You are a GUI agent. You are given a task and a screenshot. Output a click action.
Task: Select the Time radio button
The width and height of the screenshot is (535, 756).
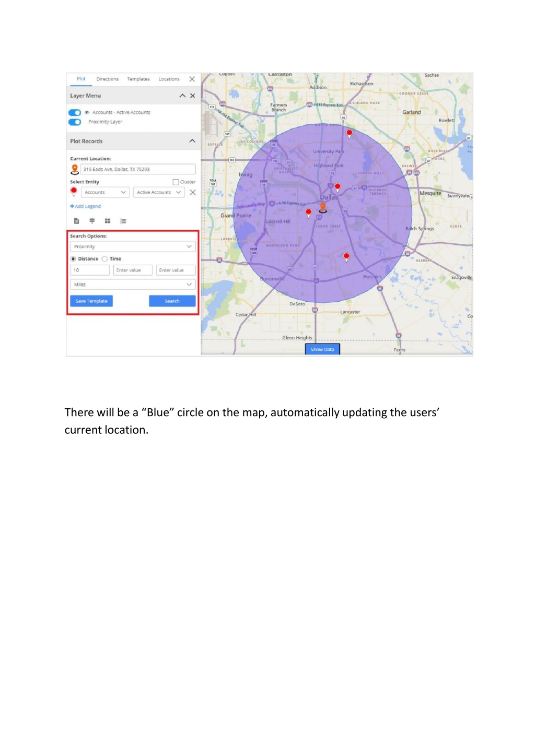(x=104, y=259)
